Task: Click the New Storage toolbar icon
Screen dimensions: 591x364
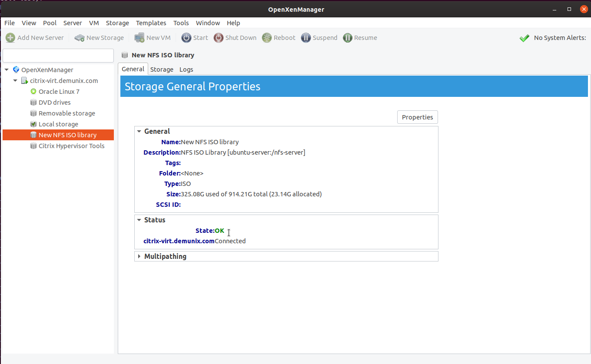Action: coord(79,38)
